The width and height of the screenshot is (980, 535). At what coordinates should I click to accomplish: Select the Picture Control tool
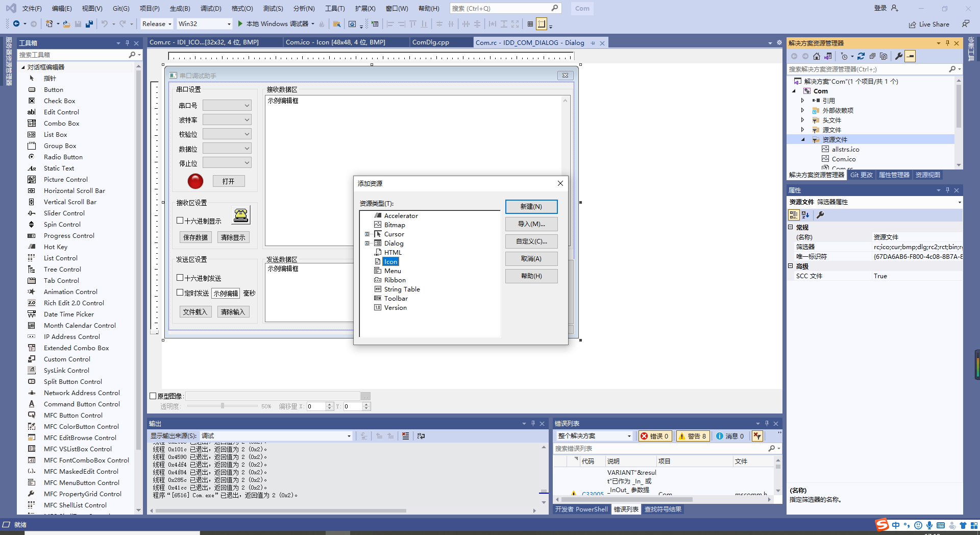[x=64, y=179]
